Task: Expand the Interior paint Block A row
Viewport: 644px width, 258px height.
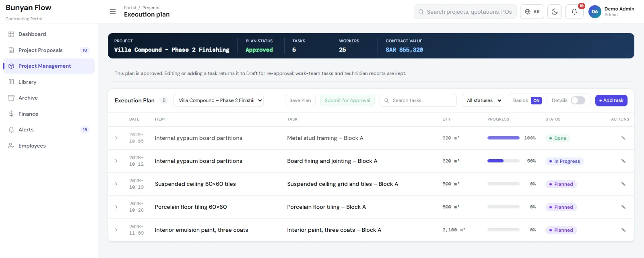Action: click(x=116, y=230)
